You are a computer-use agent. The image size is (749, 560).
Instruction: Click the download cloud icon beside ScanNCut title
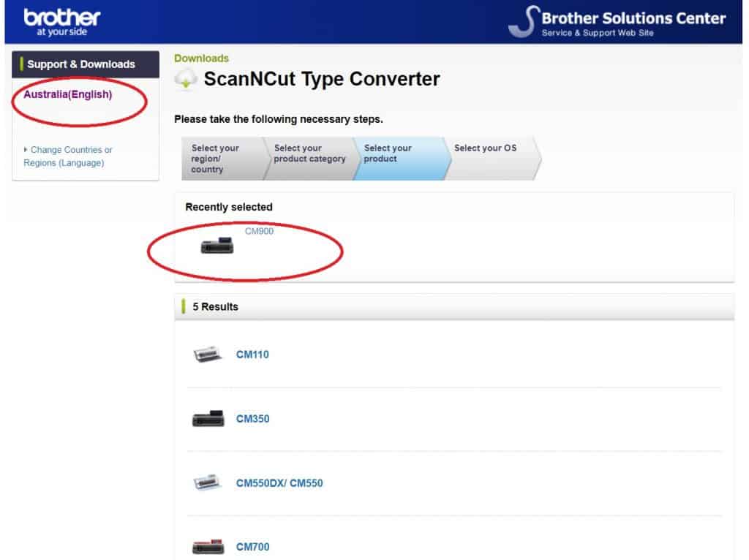tap(185, 79)
